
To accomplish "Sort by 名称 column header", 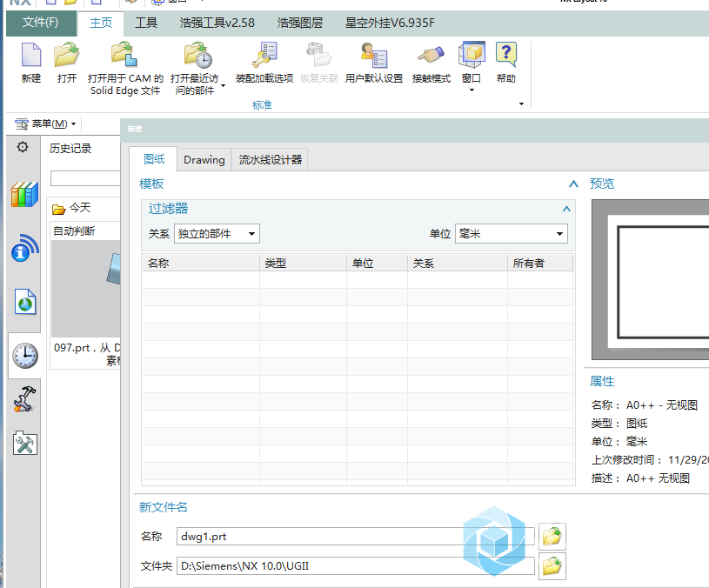I will pos(201,263).
